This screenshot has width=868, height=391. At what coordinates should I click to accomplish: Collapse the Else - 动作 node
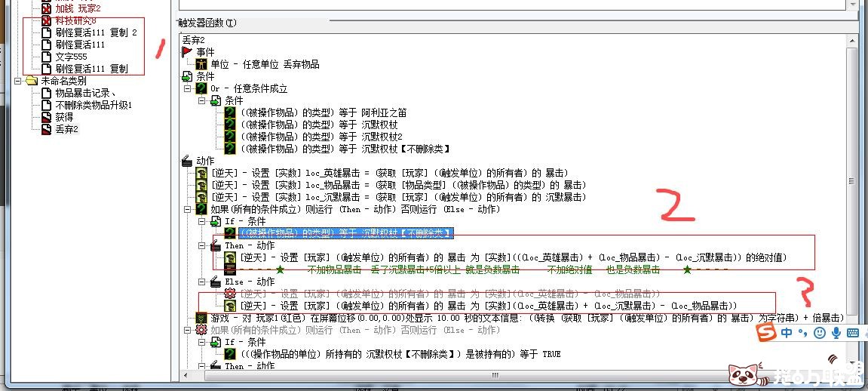click(x=201, y=282)
